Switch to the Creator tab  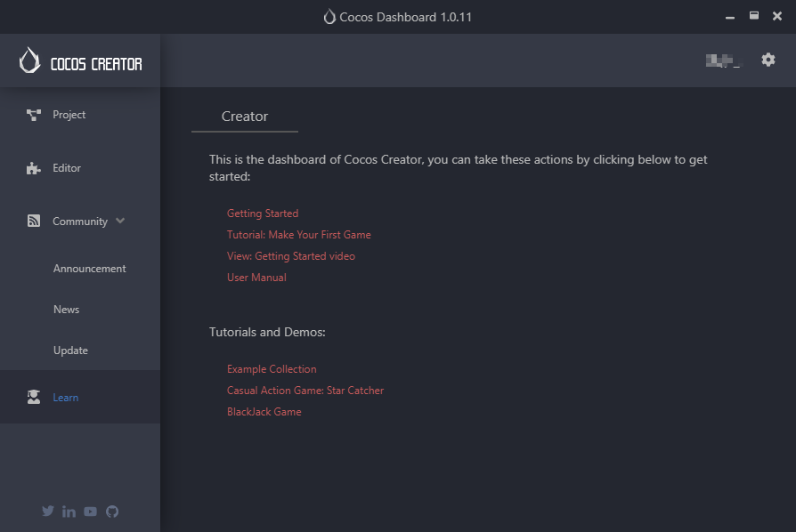[245, 117]
